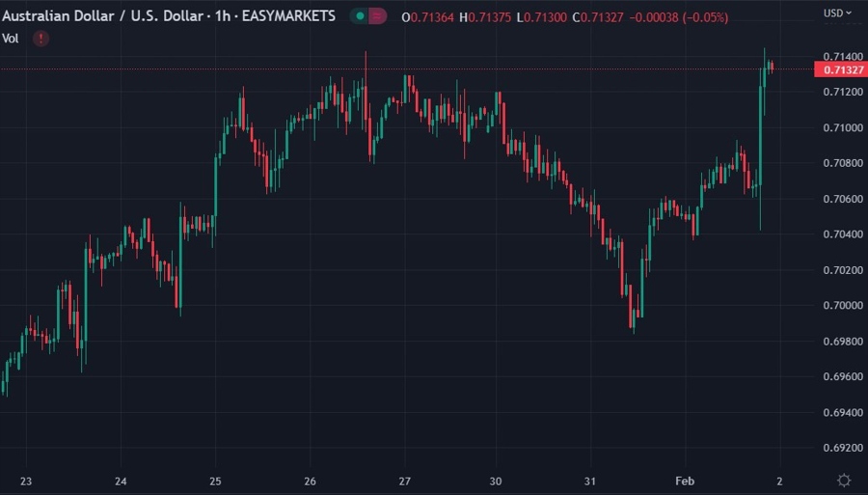Click the 0.70200 price axis label
The image size is (868, 495).
[843, 270]
